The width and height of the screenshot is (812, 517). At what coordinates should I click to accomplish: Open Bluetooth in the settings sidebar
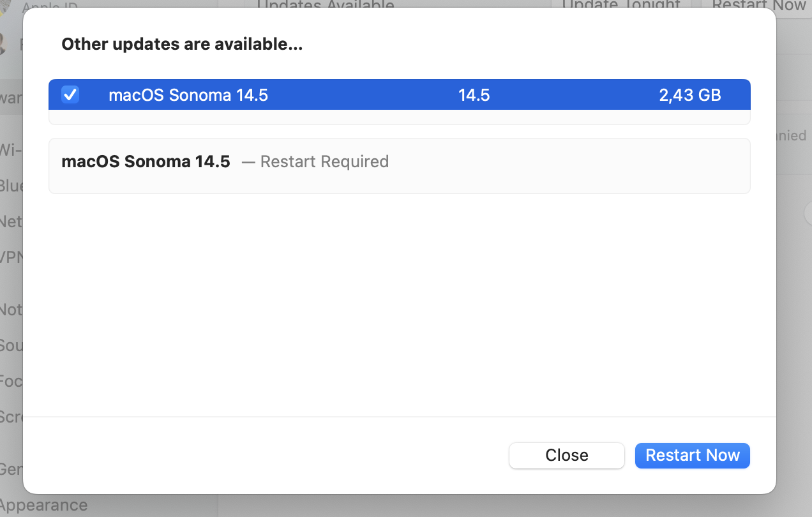coord(11,186)
